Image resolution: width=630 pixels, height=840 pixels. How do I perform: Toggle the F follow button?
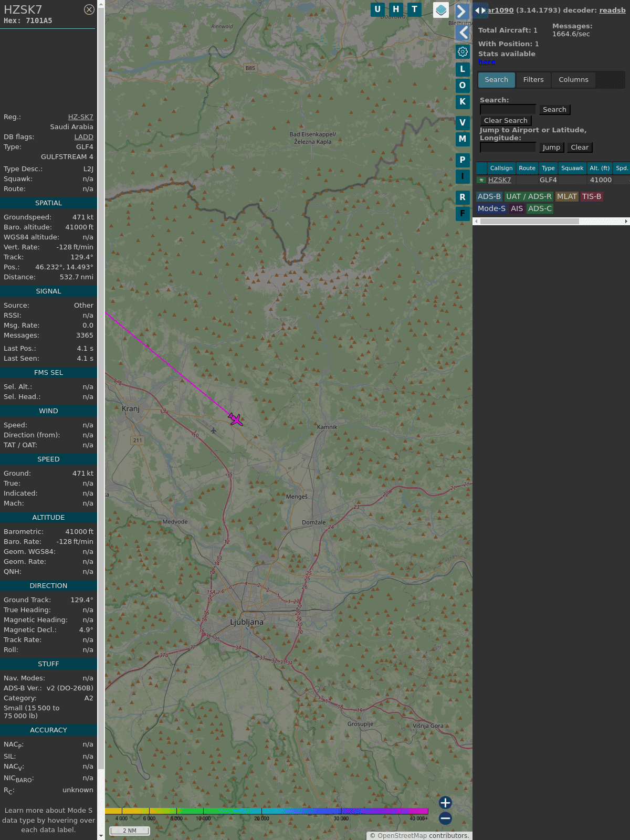click(x=463, y=214)
